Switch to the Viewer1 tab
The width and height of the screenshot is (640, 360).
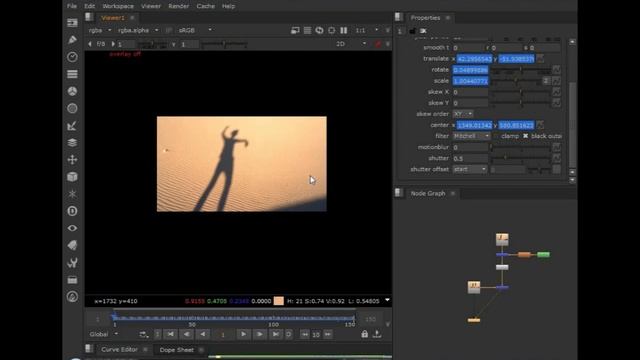pyautogui.click(x=113, y=18)
